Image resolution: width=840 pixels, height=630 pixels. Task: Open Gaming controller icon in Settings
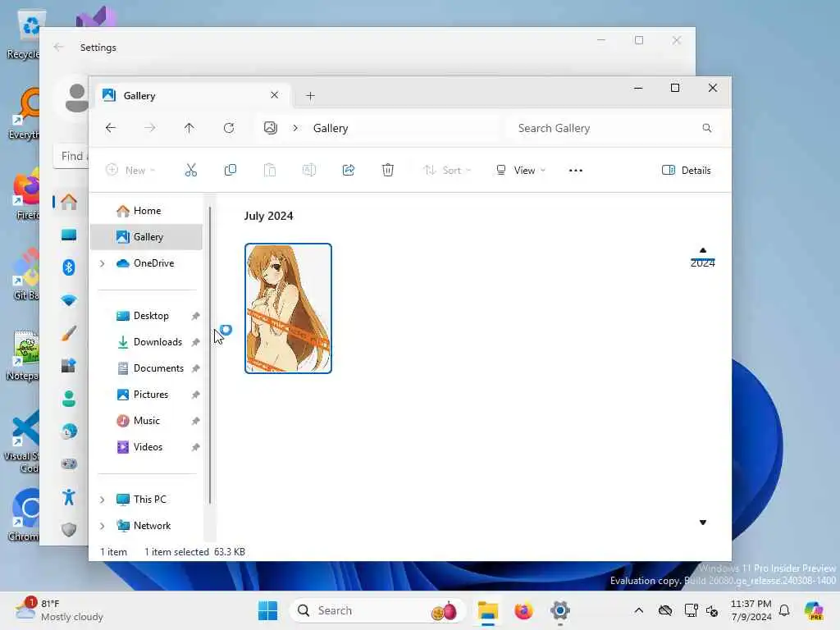[69, 464]
